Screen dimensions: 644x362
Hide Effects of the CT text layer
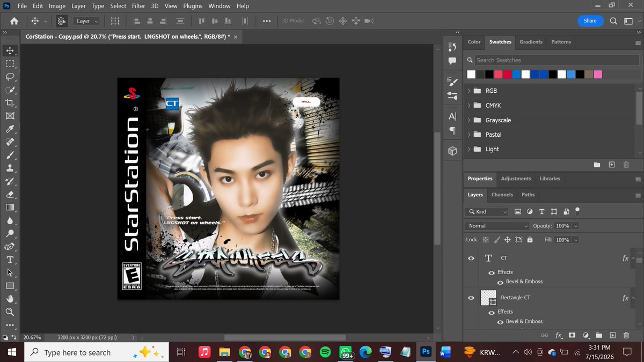tap(491, 272)
